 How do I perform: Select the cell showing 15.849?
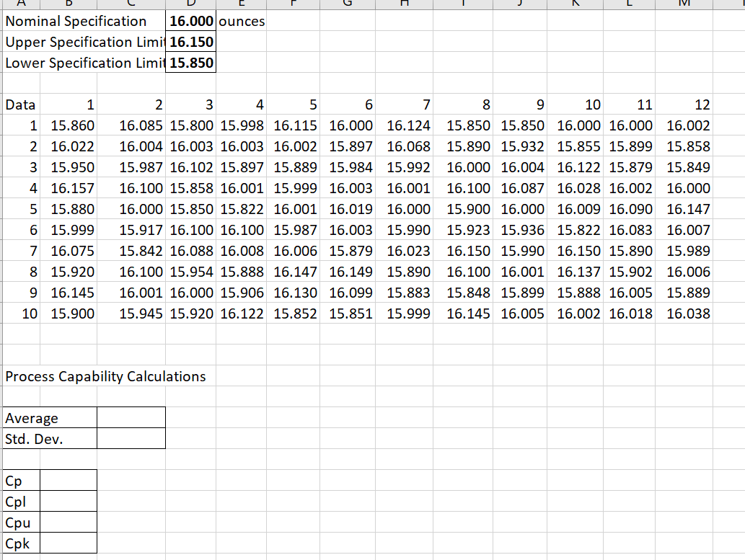coord(684,167)
